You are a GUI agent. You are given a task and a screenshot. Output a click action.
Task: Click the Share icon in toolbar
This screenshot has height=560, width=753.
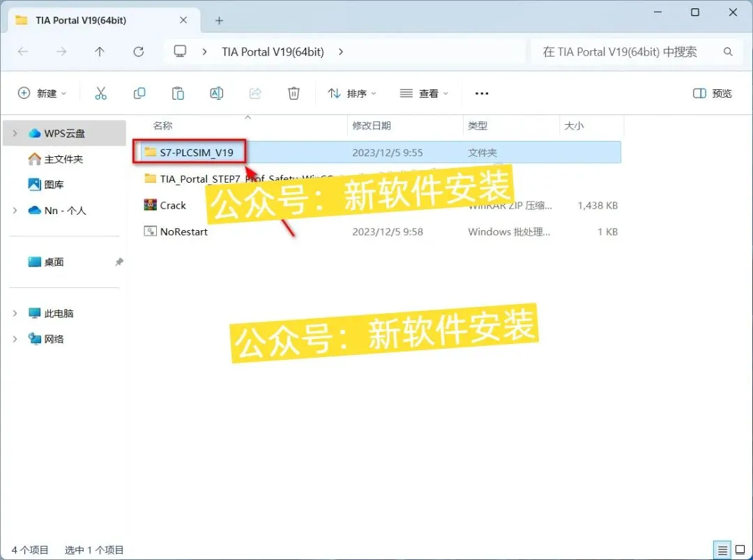click(255, 93)
